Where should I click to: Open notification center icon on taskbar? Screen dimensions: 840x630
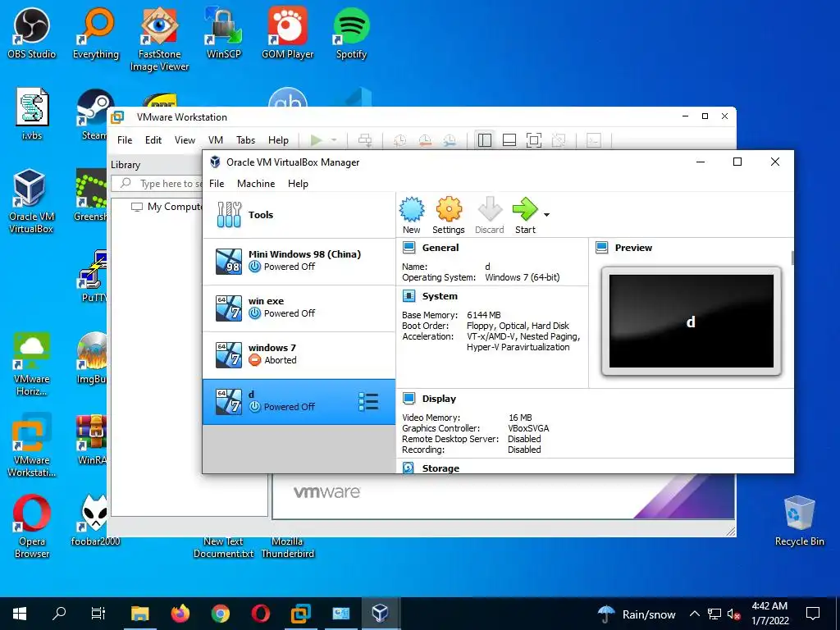pyautogui.click(x=813, y=614)
